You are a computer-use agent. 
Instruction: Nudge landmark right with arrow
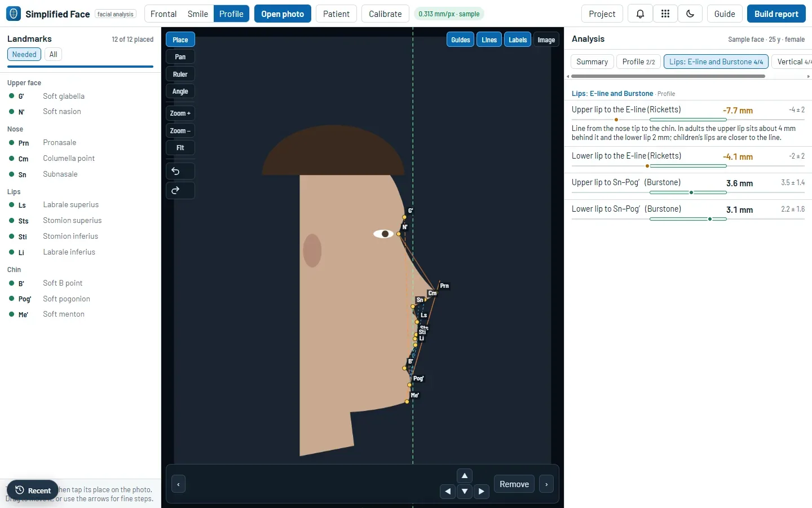click(x=481, y=491)
